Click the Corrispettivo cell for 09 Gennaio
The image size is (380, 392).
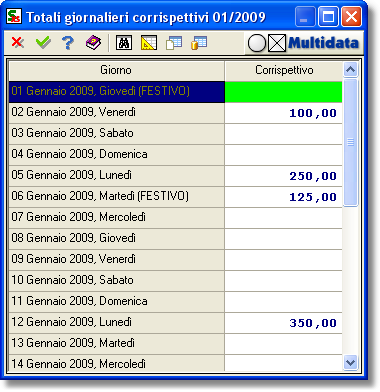tap(284, 260)
